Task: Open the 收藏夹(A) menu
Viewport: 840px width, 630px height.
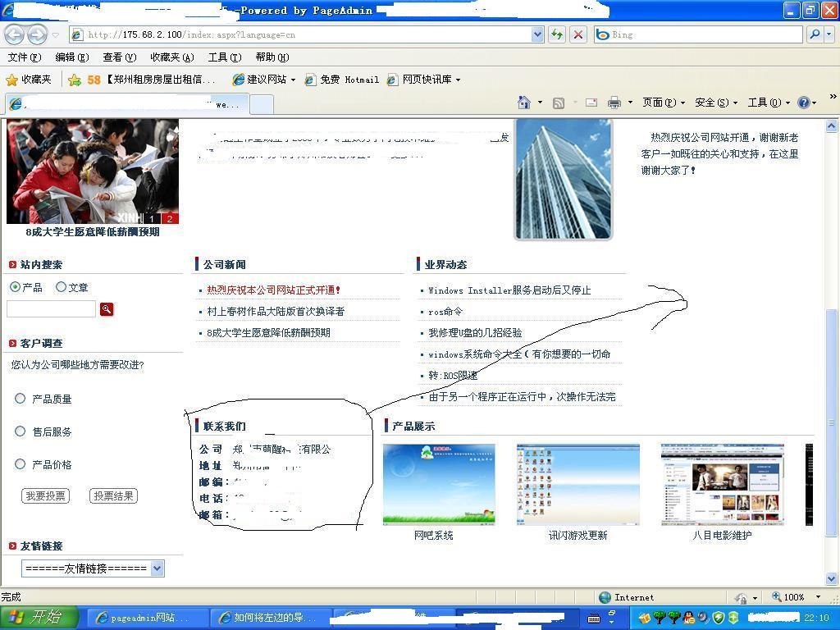Action: [171, 57]
